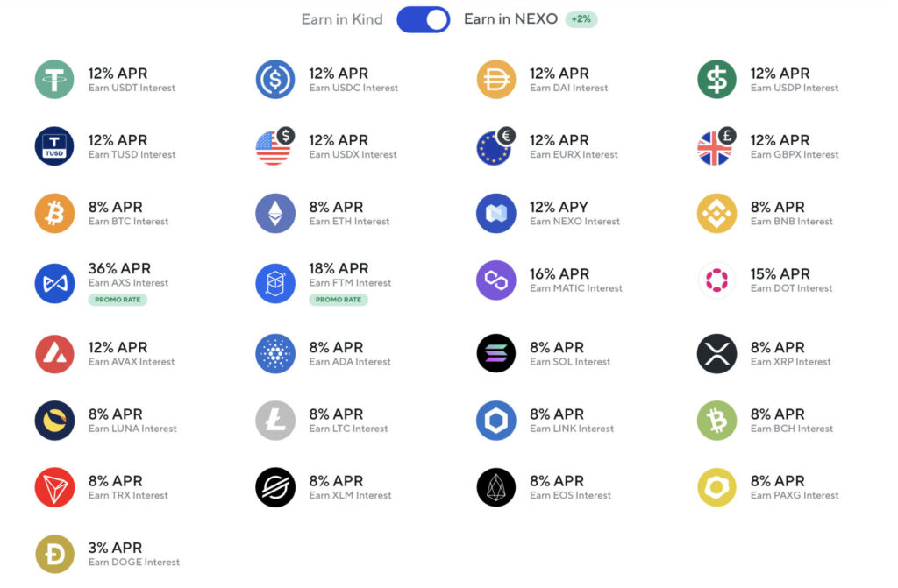Toggle the Earn in Kind/NEXO switch
Image resolution: width=898 pixels, height=588 pixels.
point(424,19)
